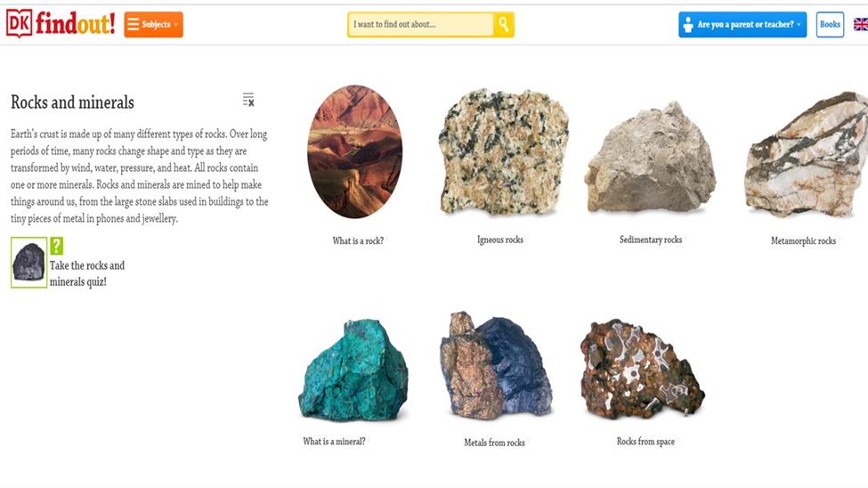This screenshot has width=868, height=488.
Task: Select the speckled granite Igneous rocks image
Action: coord(503,151)
